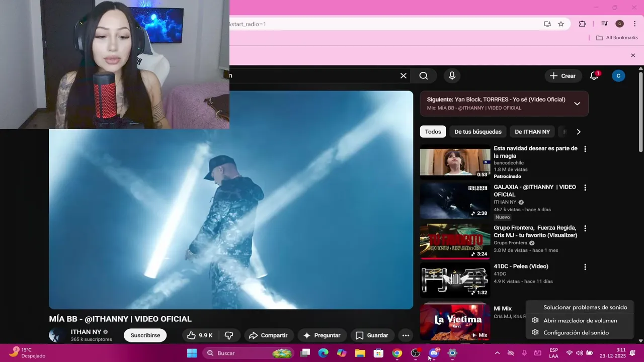This screenshot has width=644, height=362.
Task: Open GALAXIA video thumbnail
Action: coord(455,201)
